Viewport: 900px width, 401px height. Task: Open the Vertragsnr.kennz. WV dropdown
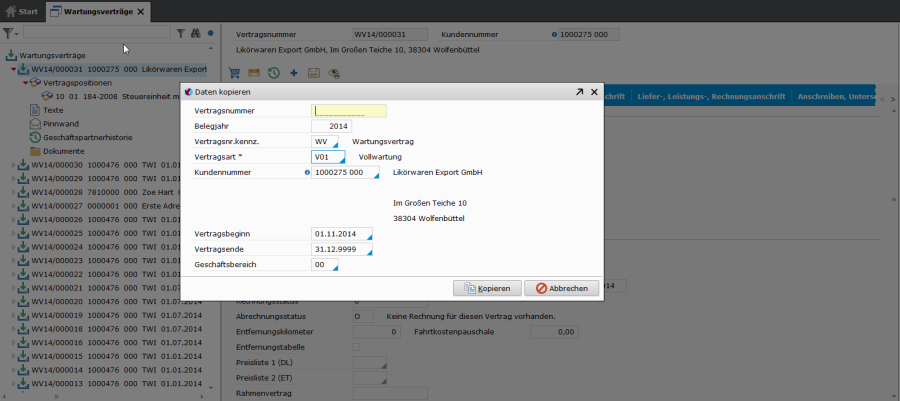pyautogui.click(x=335, y=144)
